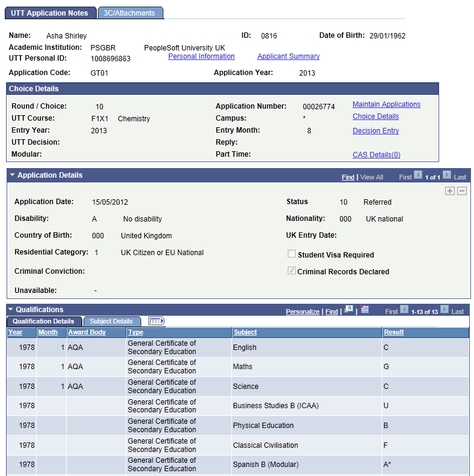
Task: Click the name Asha Shirley
Action: (67, 36)
